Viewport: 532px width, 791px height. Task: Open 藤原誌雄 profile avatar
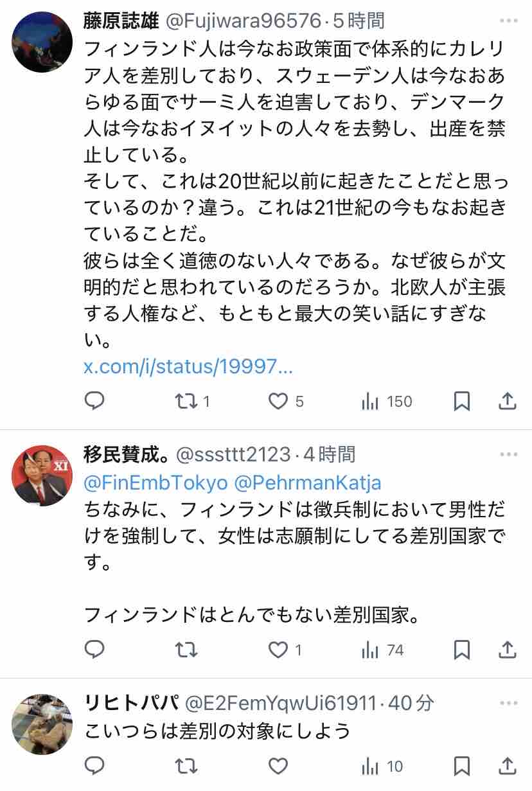pyautogui.click(x=42, y=42)
